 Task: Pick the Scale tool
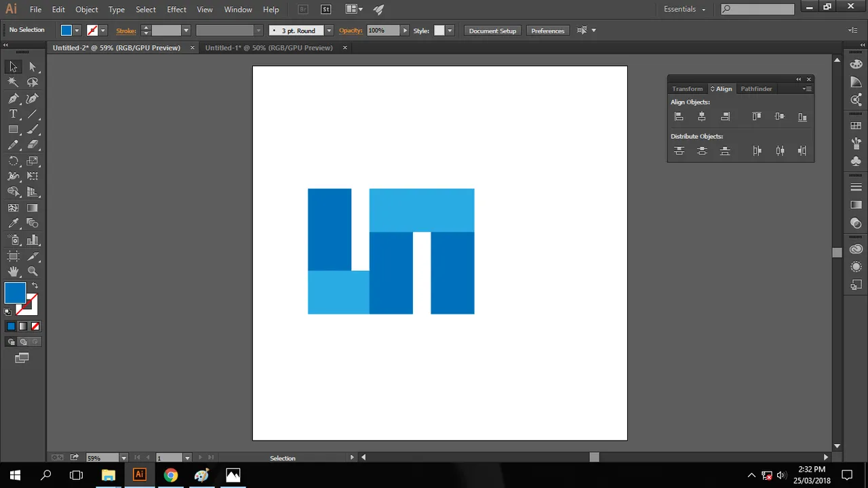(x=33, y=161)
